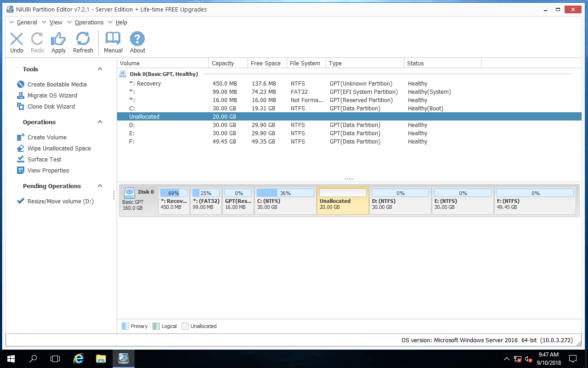Click the Refresh toolbar icon
The width and height of the screenshot is (588, 368).
(83, 39)
